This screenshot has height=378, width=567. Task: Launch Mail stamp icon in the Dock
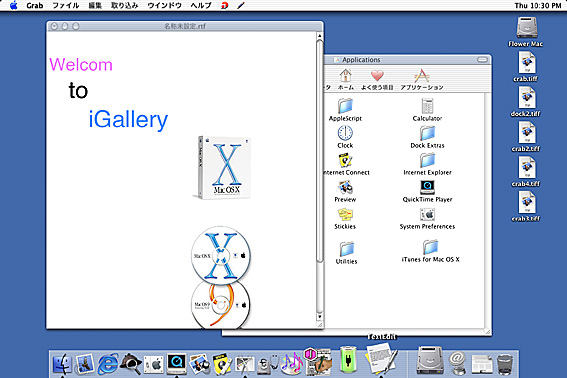coord(85,364)
